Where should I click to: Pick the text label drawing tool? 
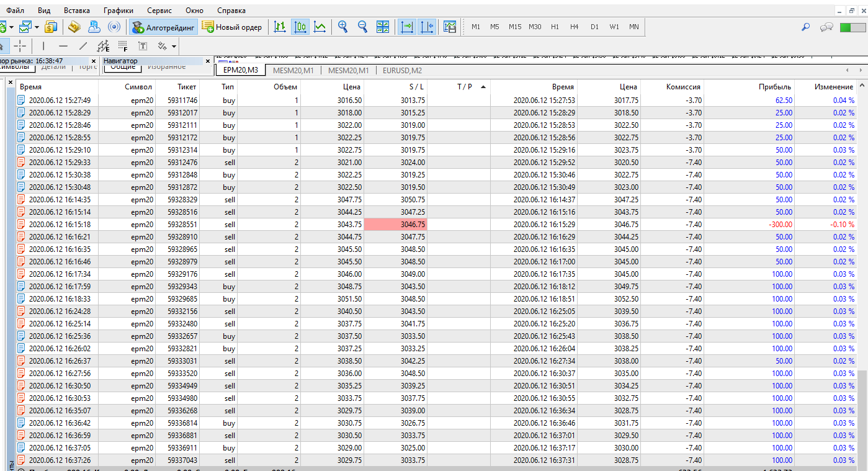pos(143,46)
